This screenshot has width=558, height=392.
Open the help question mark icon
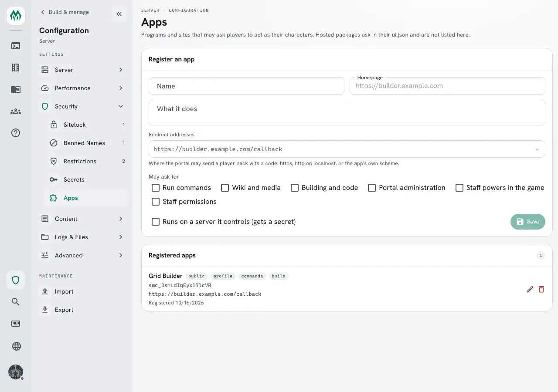(16, 133)
